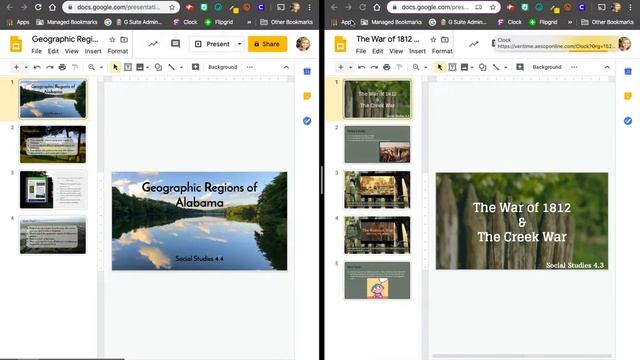
Task: Open zoom dropdown arrow in left window
Action: (101, 67)
